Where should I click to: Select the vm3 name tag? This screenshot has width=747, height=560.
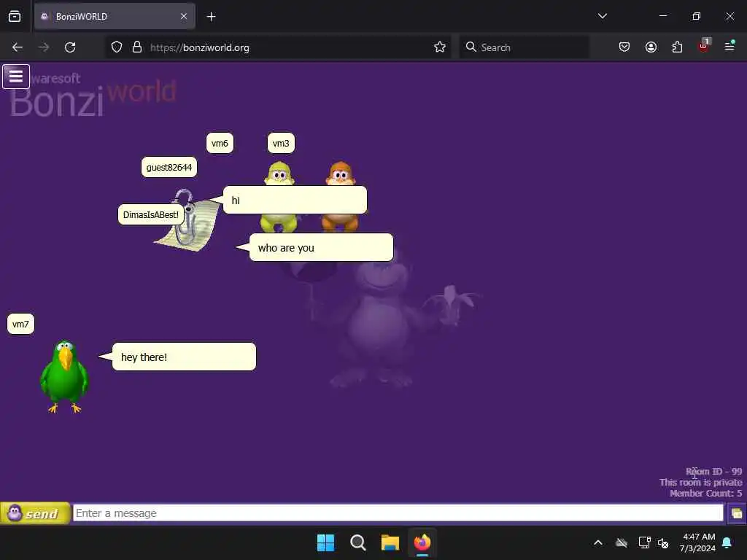coord(281,144)
